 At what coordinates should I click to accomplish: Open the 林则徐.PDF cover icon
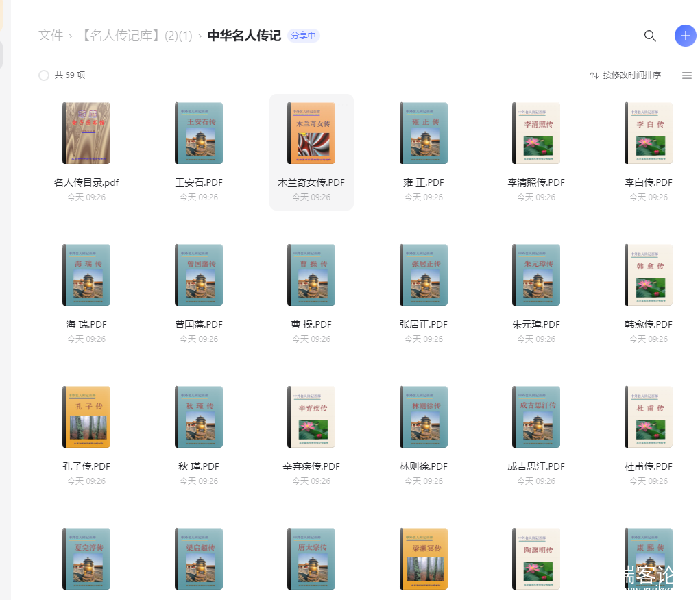(x=424, y=417)
